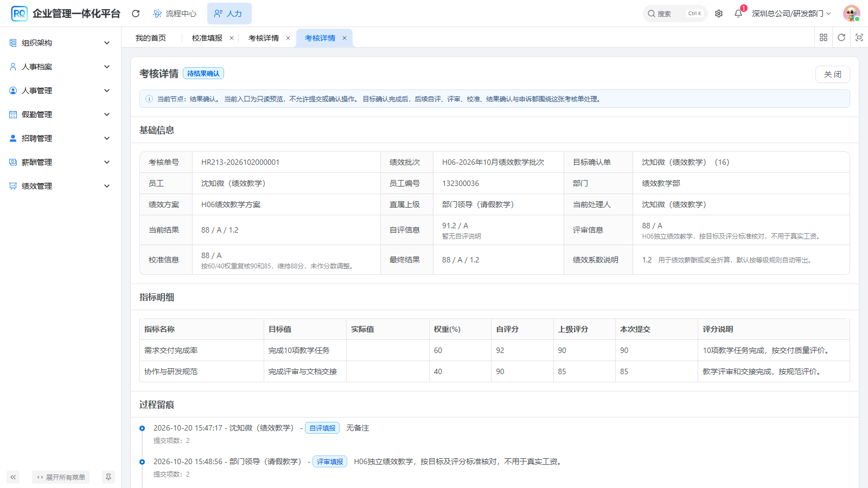Open the settings gear icon
Screen dimensions: 868x488
pos(719,14)
